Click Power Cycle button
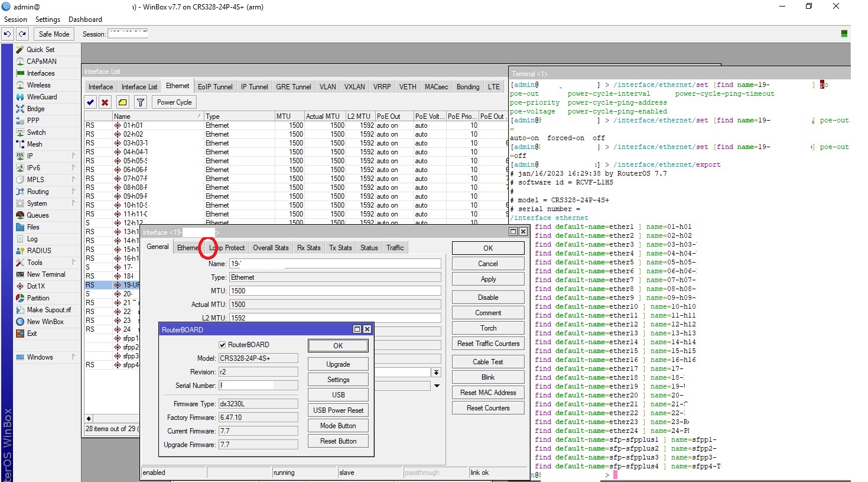 [174, 102]
